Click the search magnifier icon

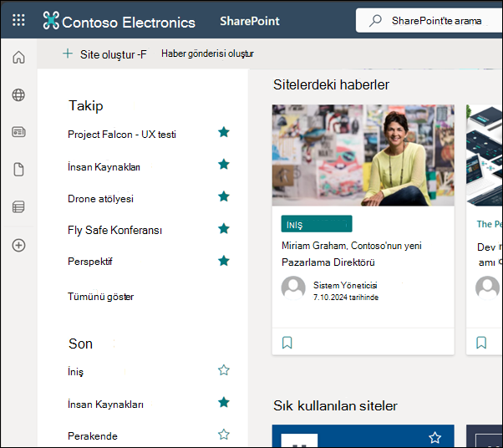(375, 21)
